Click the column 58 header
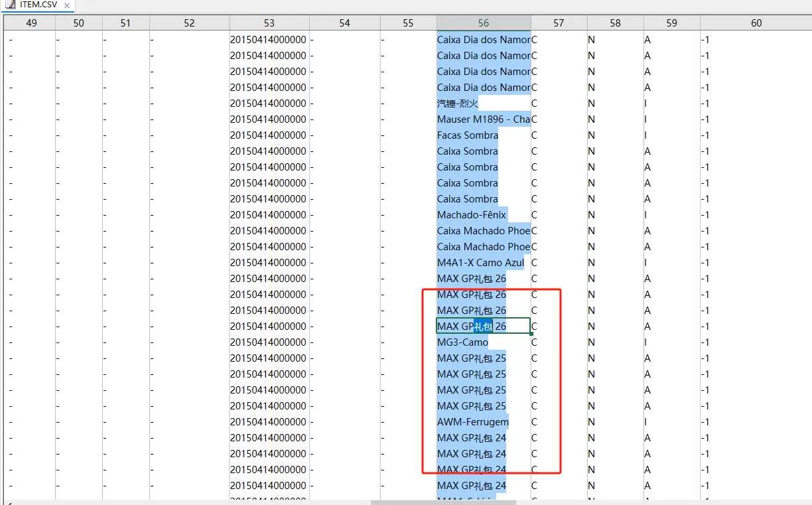Image resolution: width=812 pixels, height=505 pixels. click(x=615, y=23)
